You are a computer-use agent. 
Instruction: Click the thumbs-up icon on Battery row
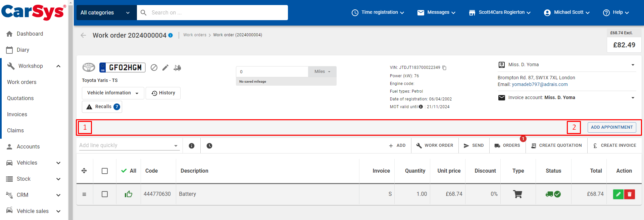[x=129, y=194]
